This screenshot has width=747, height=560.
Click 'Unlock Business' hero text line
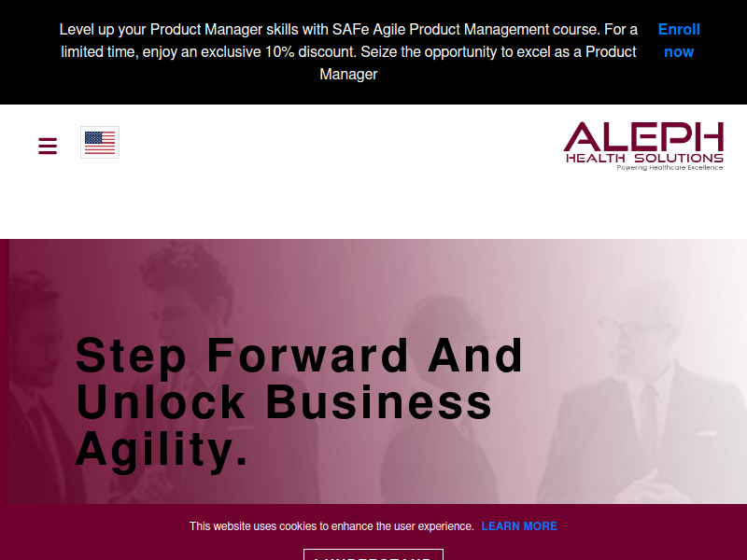pos(284,402)
